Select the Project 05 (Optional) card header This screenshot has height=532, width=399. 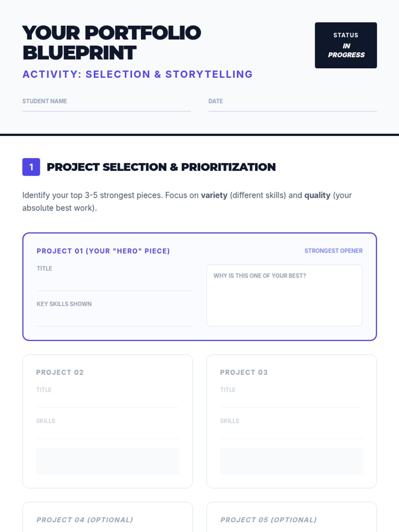269,520
